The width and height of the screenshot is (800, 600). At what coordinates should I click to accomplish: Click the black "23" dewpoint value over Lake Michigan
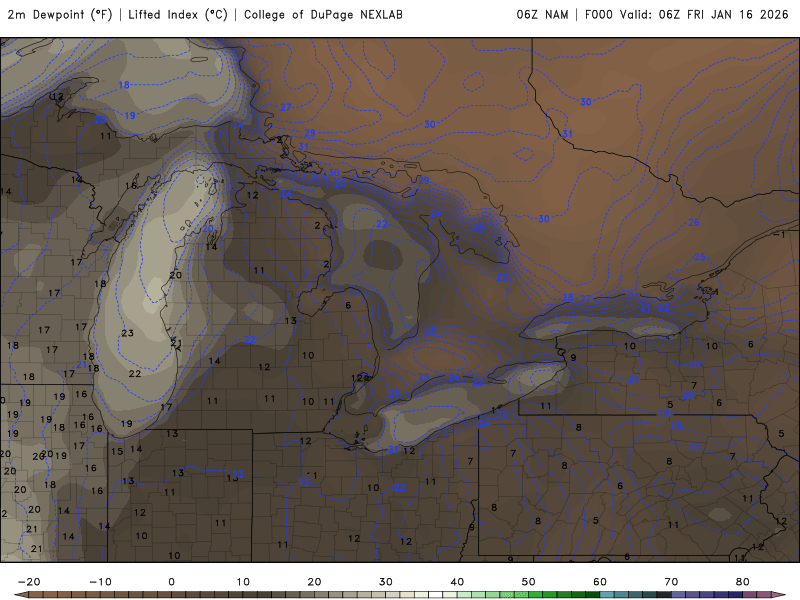point(128,333)
